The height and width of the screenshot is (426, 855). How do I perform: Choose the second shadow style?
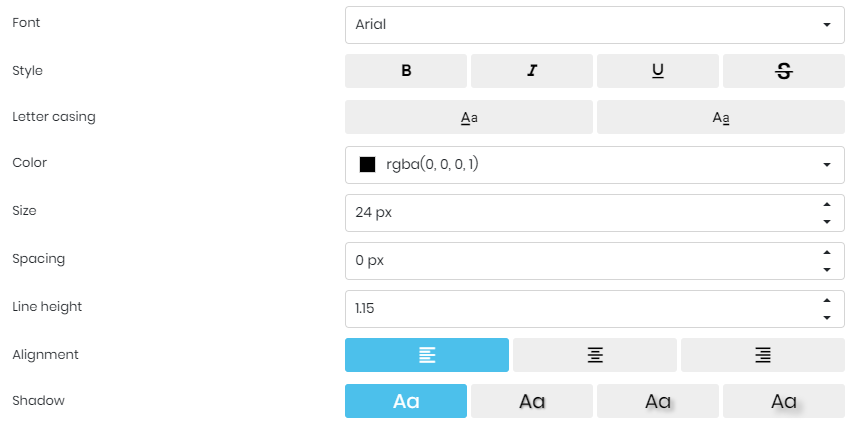coord(532,401)
